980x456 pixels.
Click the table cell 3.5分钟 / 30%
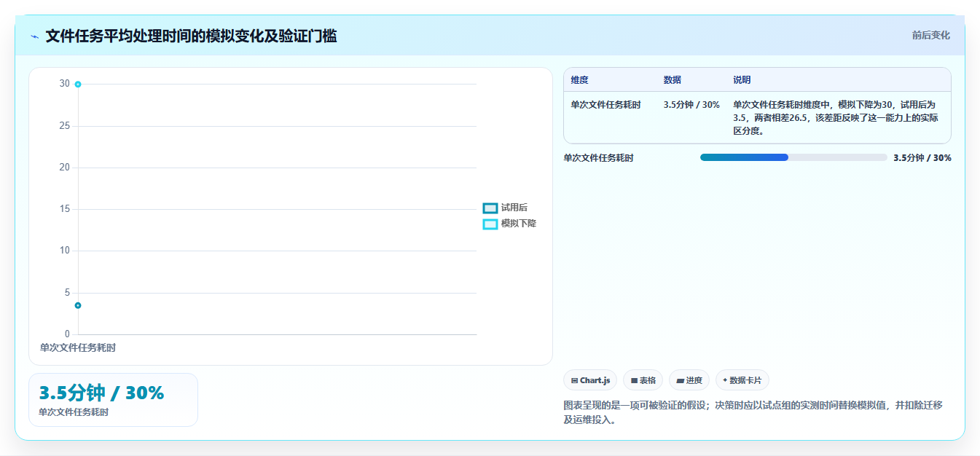[691, 105]
